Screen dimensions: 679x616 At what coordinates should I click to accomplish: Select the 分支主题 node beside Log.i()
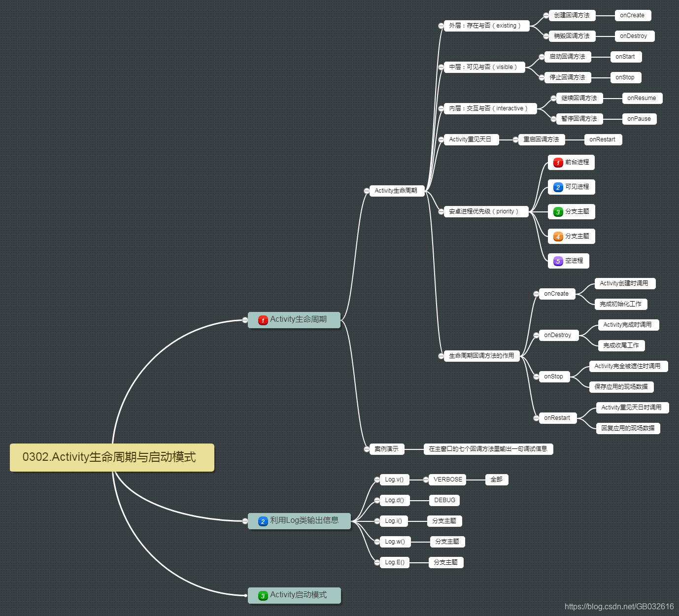444,521
